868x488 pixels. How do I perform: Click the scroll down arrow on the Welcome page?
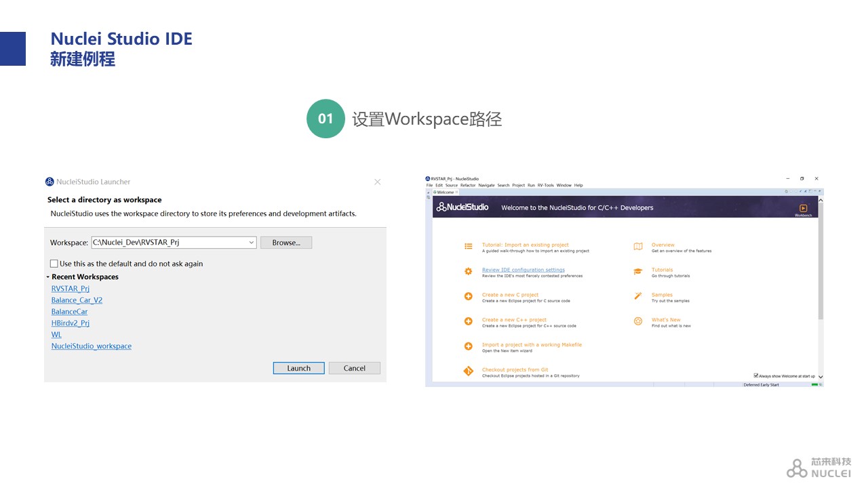[x=821, y=377]
